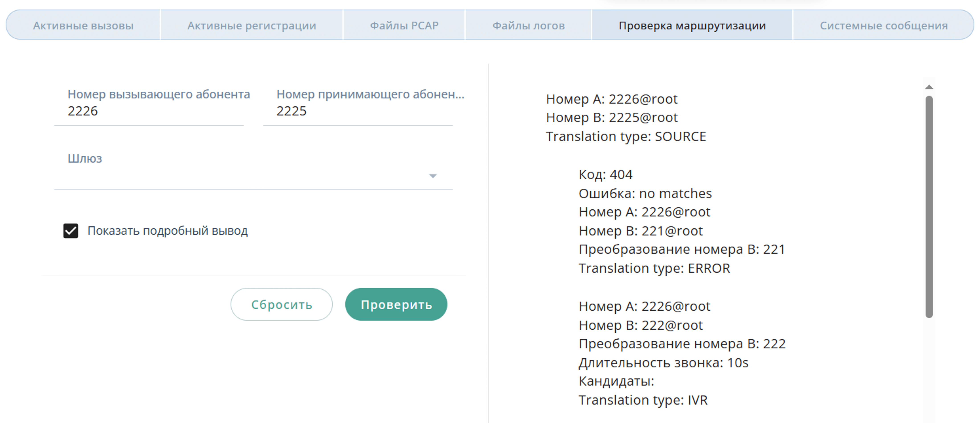Click the output panel scroll-up arrow

pos(929,87)
